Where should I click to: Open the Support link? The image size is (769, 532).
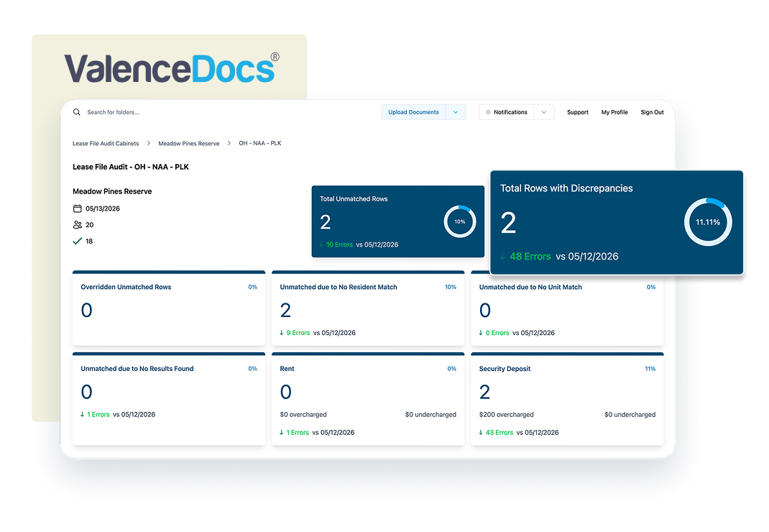pyautogui.click(x=578, y=112)
